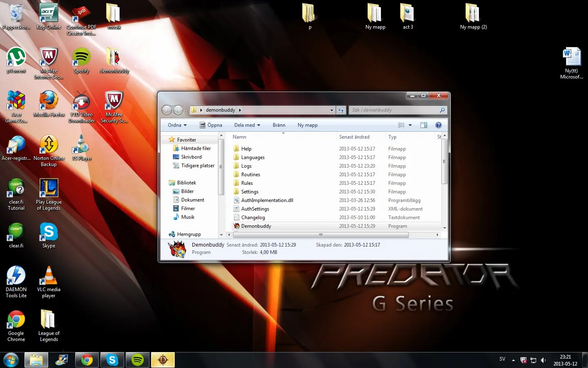Open address bar history dropdown arrow

pyautogui.click(x=332, y=110)
